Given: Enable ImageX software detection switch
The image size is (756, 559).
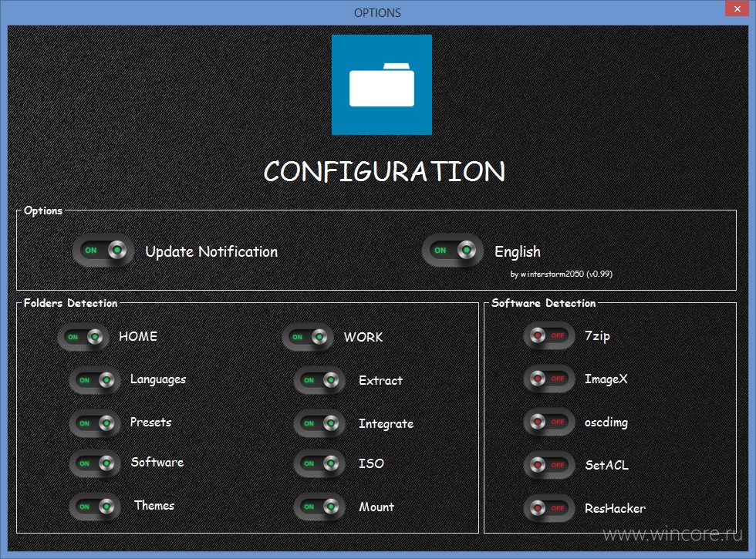Looking at the screenshot, I should pyautogui.click(x=549, y=379).
